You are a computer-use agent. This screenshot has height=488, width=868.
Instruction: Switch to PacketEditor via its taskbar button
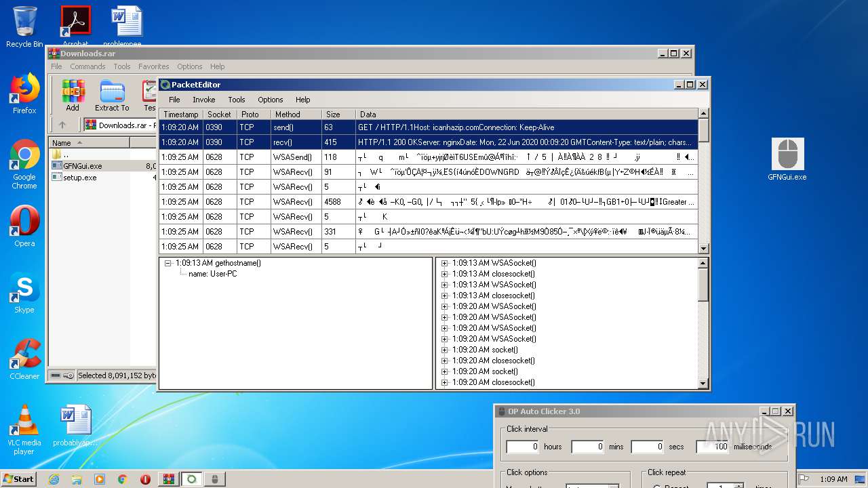192,479
